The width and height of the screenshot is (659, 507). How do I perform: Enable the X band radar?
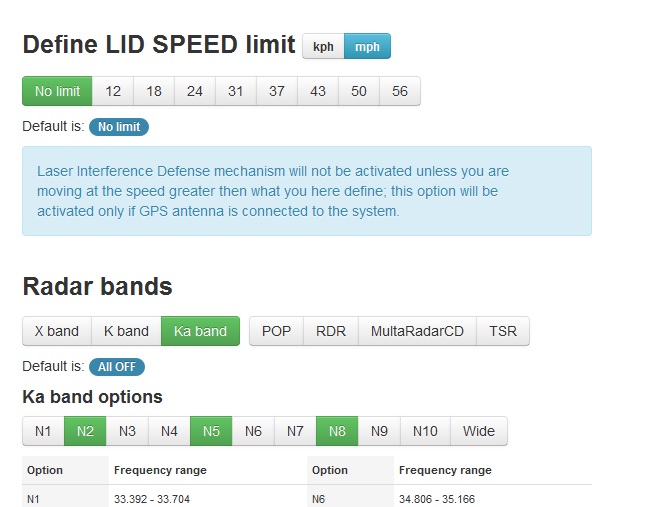tap(56, 331)
